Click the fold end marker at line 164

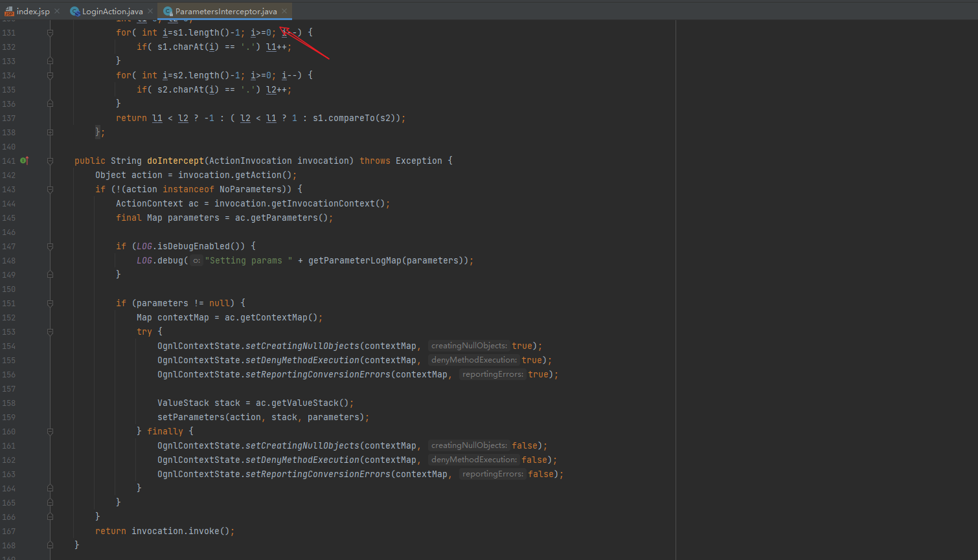click(50, 488)
